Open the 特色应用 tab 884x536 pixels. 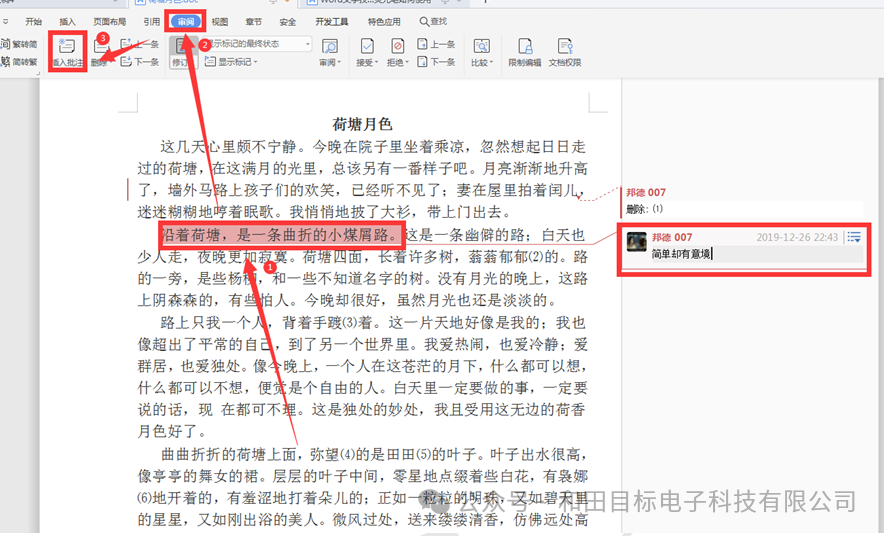384,21
